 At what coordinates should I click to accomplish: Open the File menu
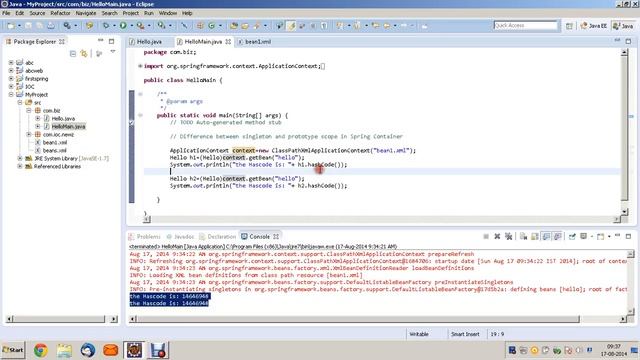(6, 13)
